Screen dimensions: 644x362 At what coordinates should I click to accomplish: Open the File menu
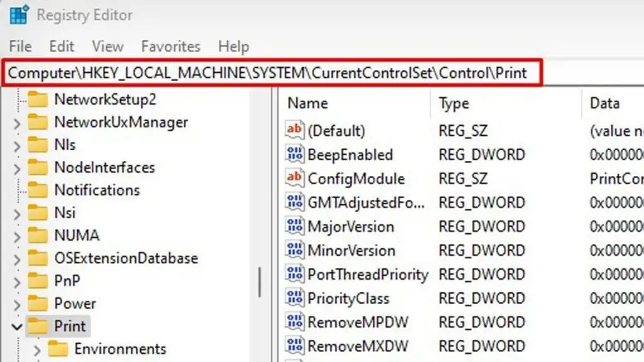pos(20,47)
